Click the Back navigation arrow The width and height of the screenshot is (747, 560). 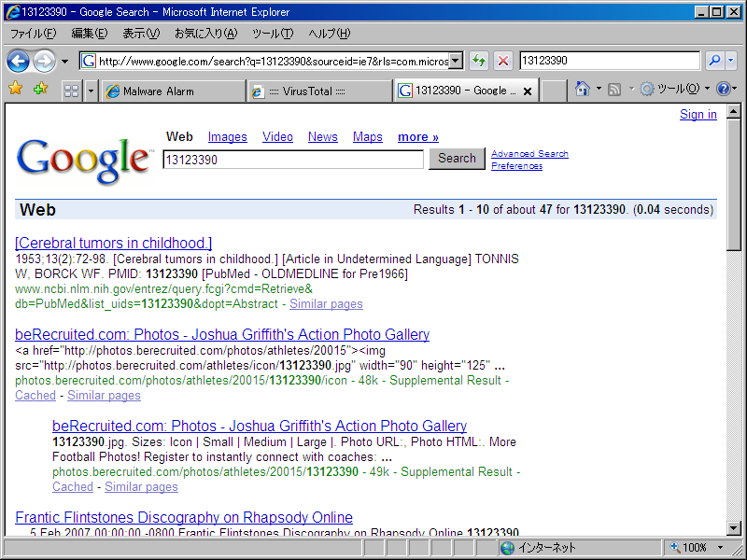click(18, 61)
